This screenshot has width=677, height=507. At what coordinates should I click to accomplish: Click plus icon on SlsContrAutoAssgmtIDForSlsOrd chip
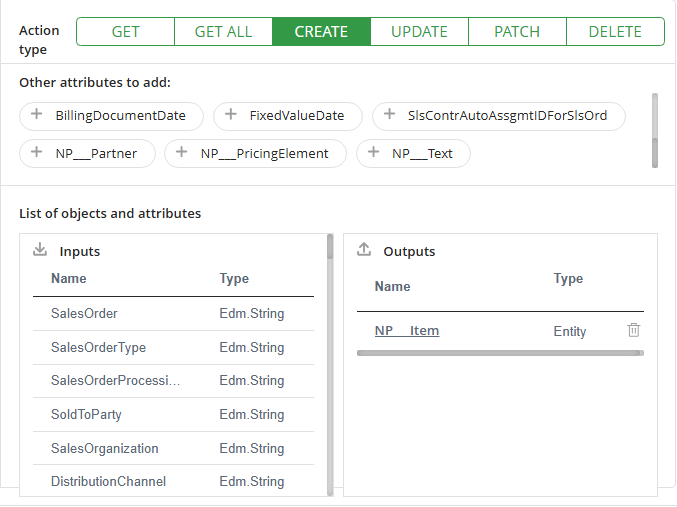tap(389, 114)
